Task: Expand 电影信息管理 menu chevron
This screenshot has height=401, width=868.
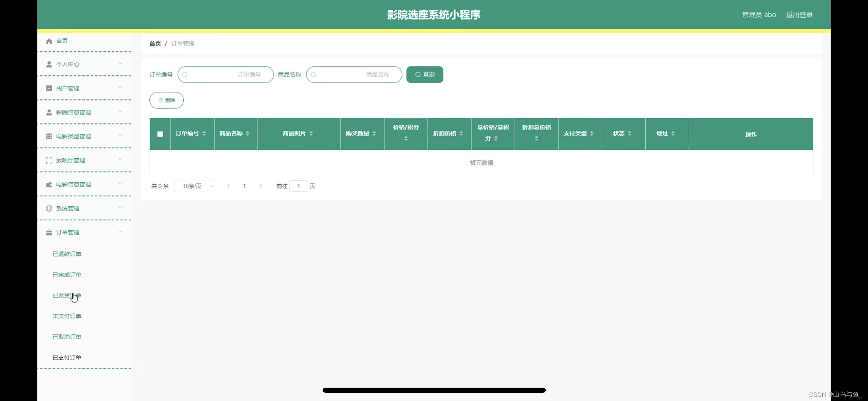Action: (120, 183)
